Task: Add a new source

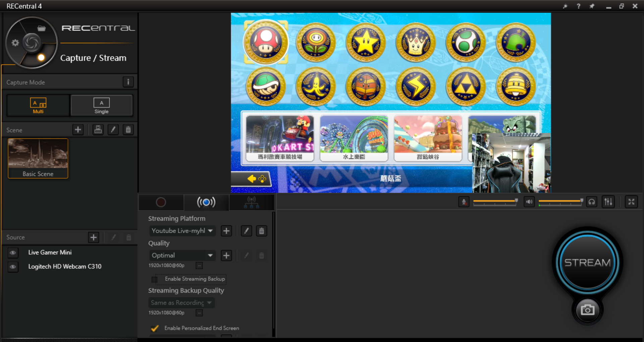Action: 94,237
